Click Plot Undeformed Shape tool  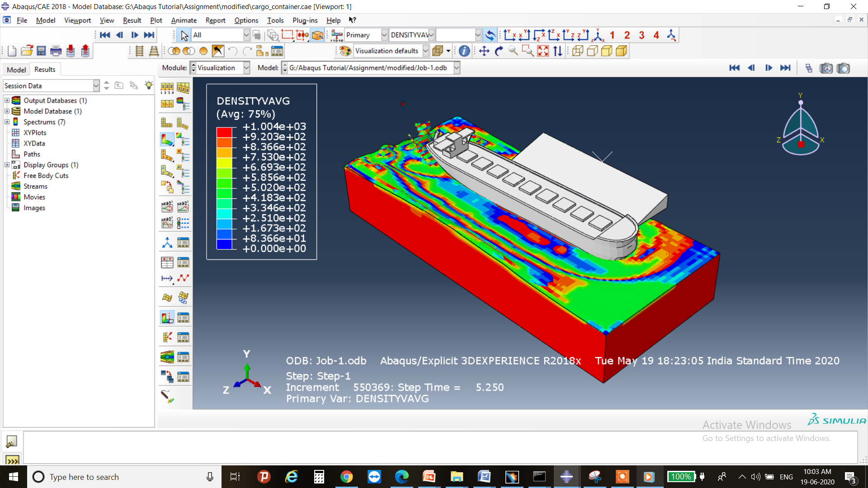click(x=167, y=123)
